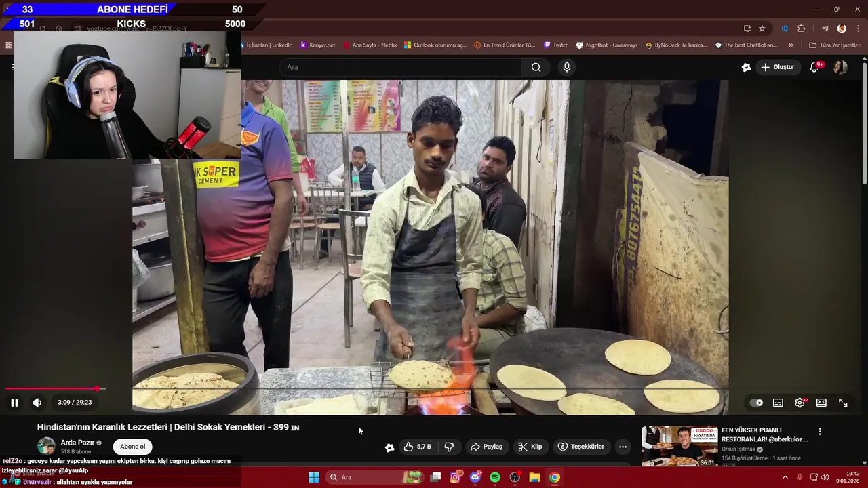Start voice search with the microphone icon
868x488 pixels.
point(567,67)
